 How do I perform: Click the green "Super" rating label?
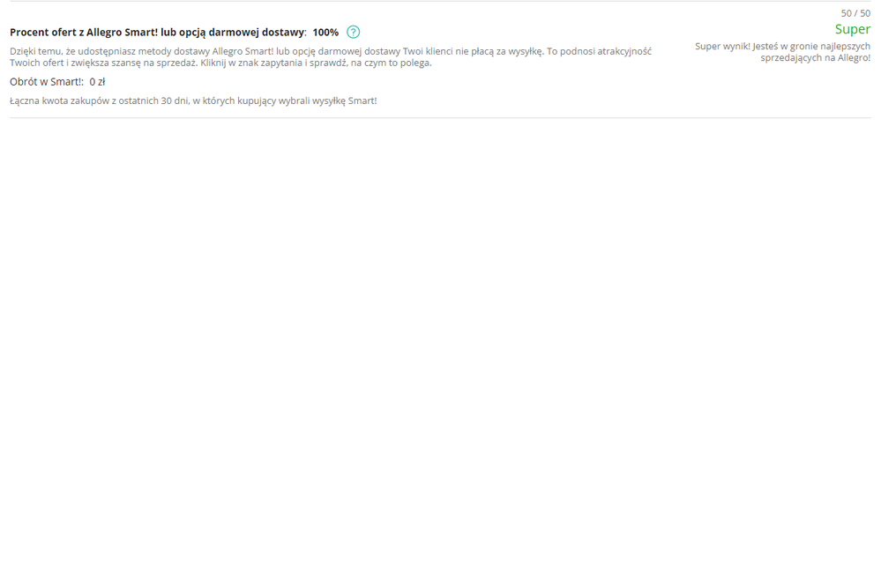pos(852,29)
